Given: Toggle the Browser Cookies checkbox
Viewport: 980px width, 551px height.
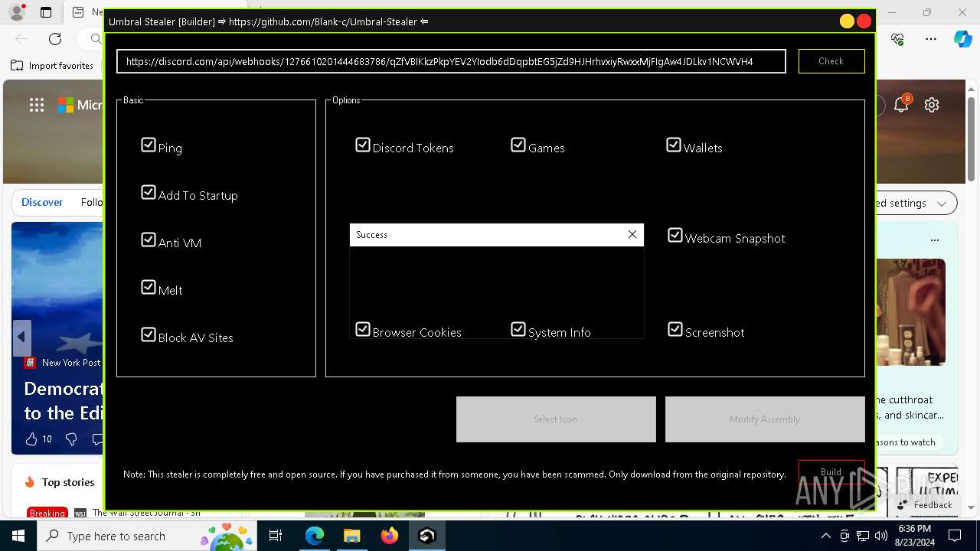Looking at the screenshot, I should pos(363,329).
